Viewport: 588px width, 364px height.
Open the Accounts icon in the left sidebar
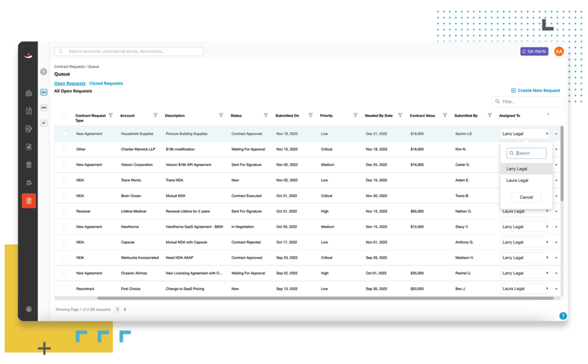(29, 93)
